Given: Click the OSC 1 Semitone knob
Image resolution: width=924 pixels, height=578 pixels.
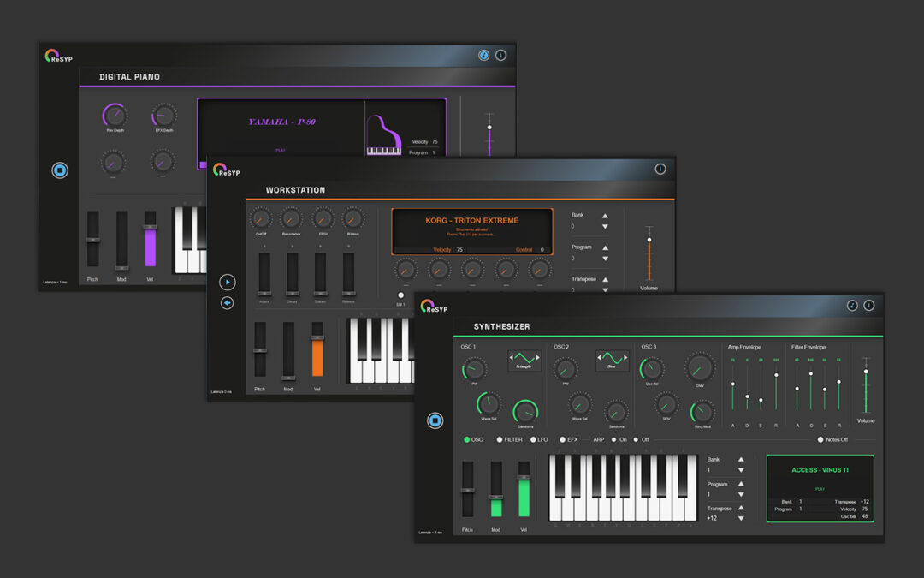Looking at the screenshot, I should (x=525, y=412).
